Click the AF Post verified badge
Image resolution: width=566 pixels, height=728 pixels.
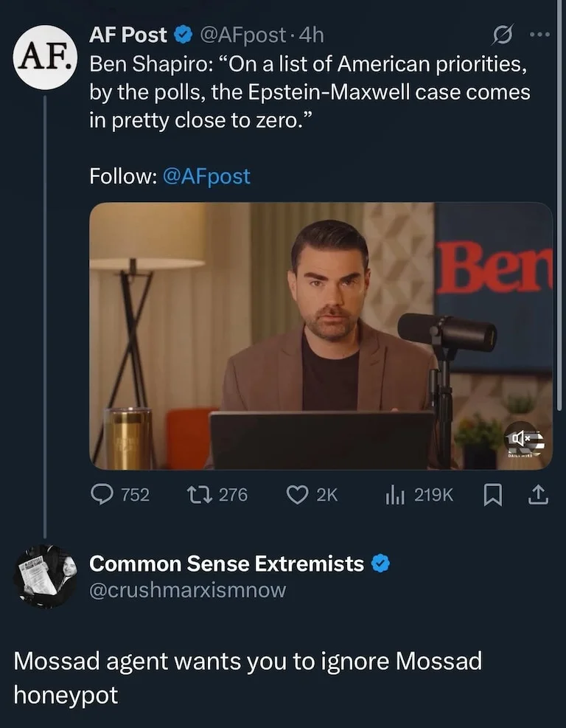(x=182, y=35)
